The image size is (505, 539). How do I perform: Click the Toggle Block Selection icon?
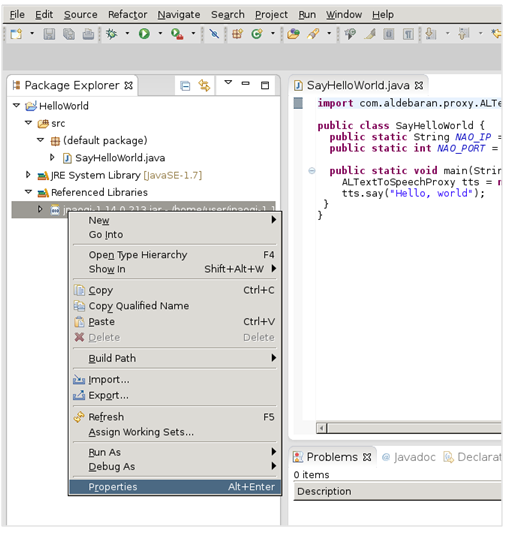coord(388,34)
